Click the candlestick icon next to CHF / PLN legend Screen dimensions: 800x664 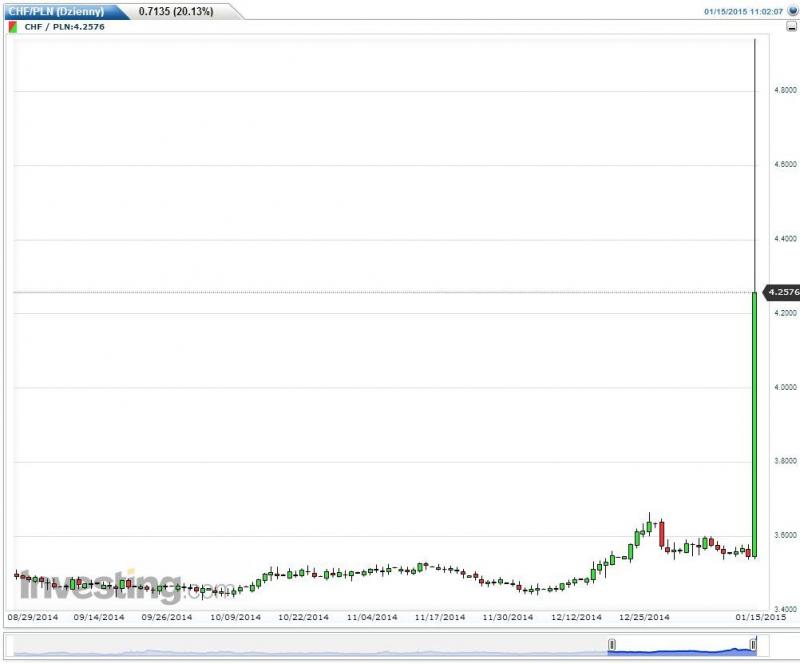(x=11, y=27)
